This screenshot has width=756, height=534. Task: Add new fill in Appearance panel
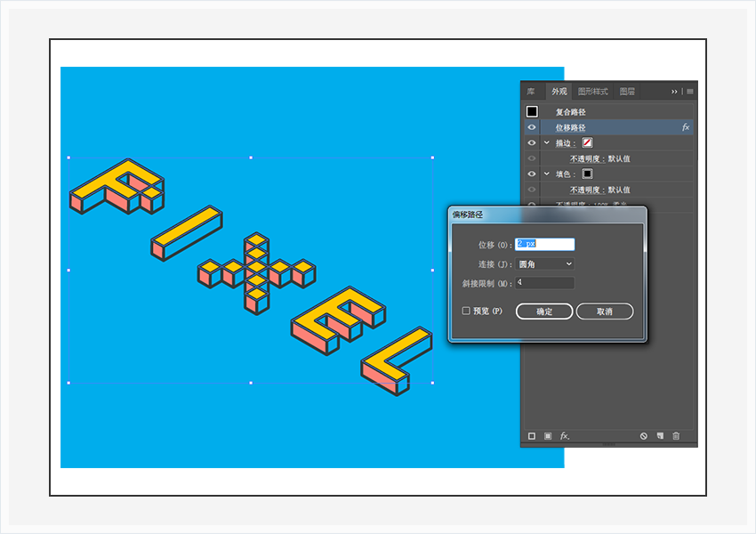548,436
